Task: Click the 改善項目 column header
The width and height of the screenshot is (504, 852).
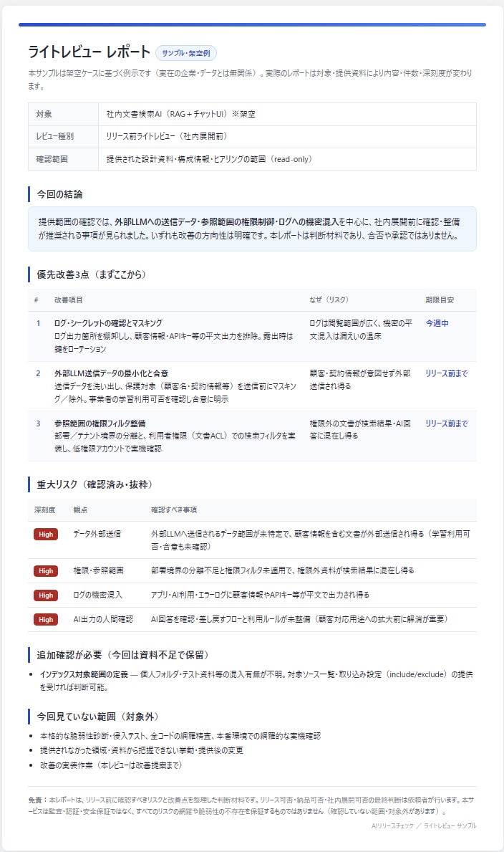Action: coord(69,300)
